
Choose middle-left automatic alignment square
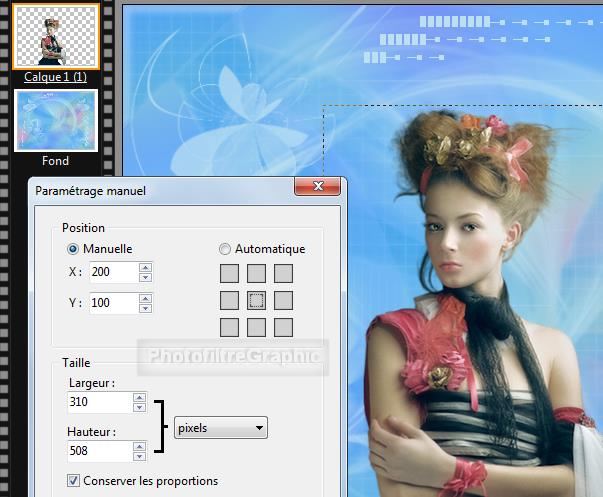(230, 300)
